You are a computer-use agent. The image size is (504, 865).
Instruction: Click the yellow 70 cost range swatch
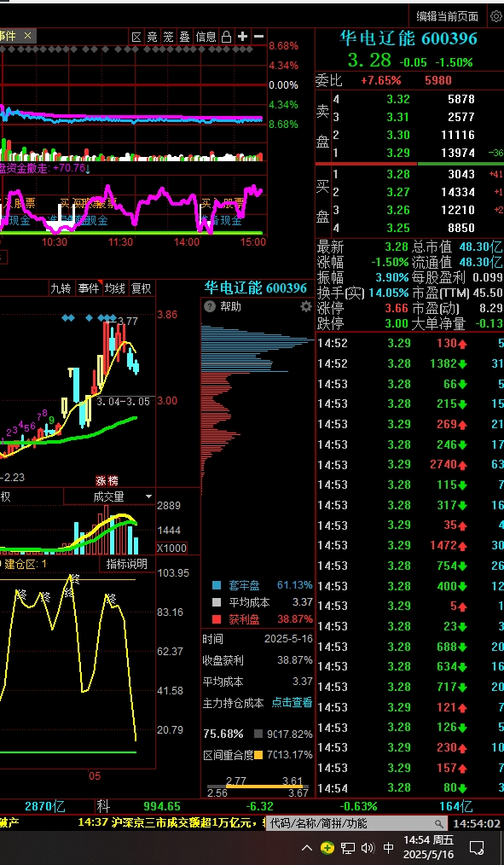pos(258,754)
